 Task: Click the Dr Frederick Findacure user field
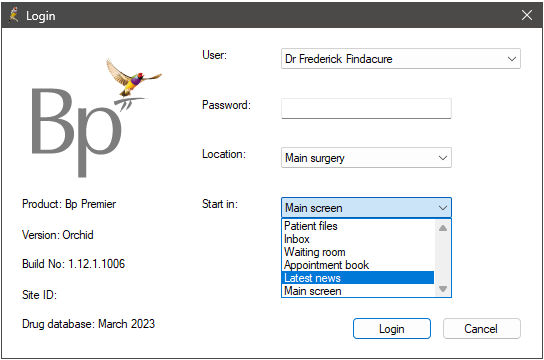[401, 59]
